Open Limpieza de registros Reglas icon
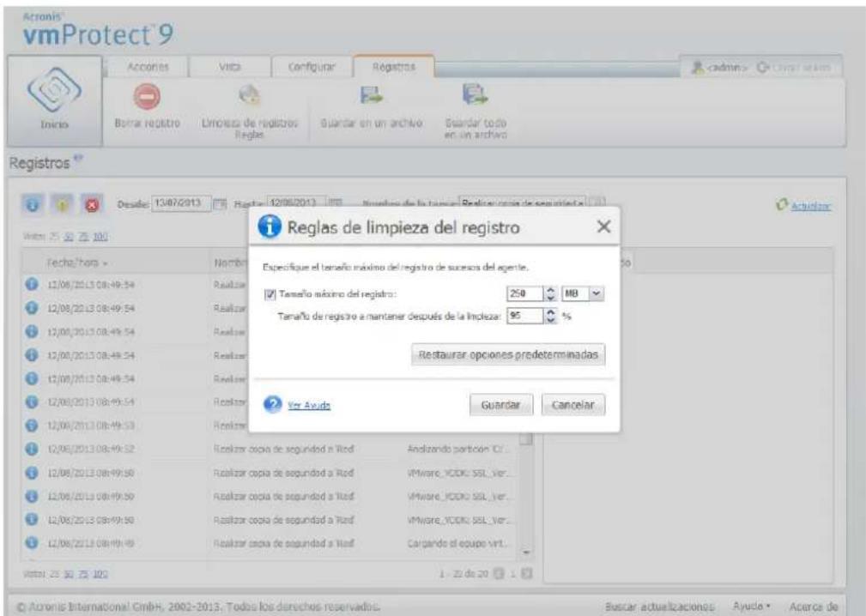Screen dimensions: 866x616 pyautogui.click(x=250, y=95)
